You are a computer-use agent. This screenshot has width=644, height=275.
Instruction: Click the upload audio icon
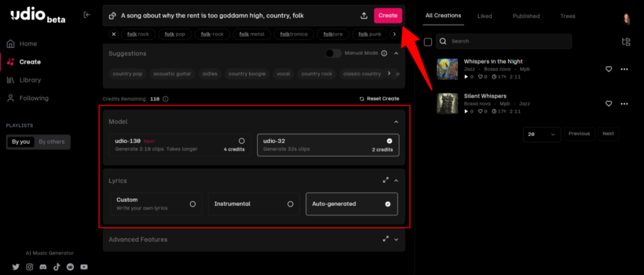[x=364, y=16]
